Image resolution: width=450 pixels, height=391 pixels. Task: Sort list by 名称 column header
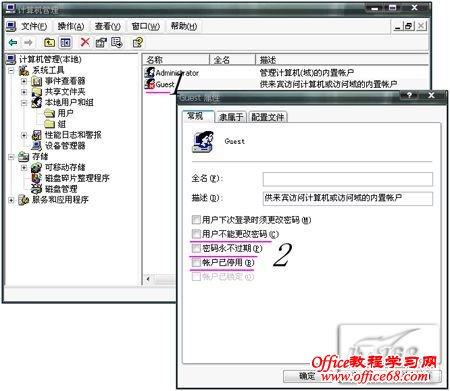click(x=176, y=60)
